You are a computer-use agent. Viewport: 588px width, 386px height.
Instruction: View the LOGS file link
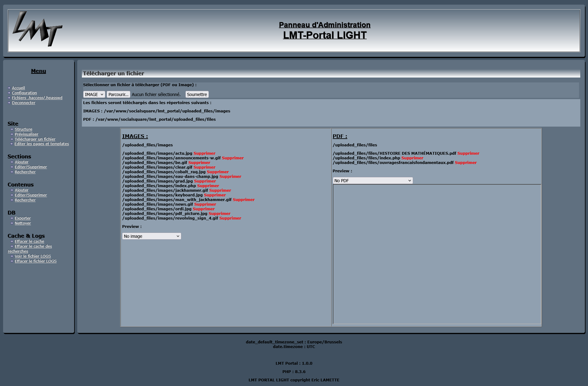pyautogui.click(x=33, y=256)
